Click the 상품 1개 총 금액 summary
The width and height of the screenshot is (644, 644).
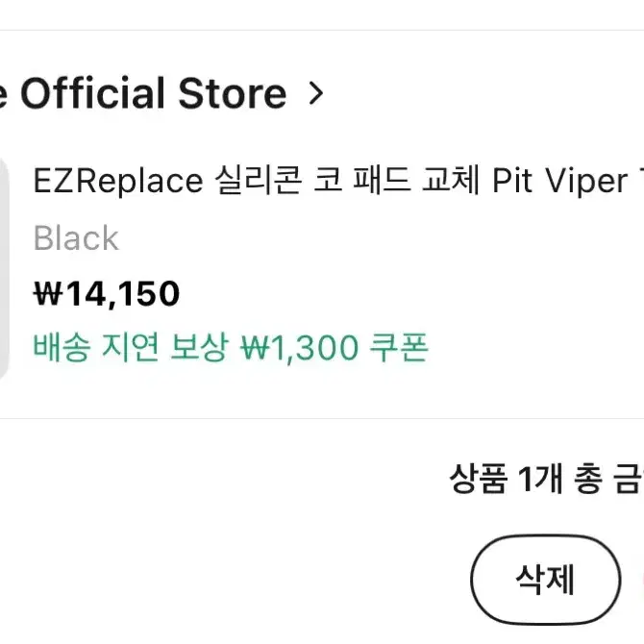pyautogui.click(x=547, y=479)
